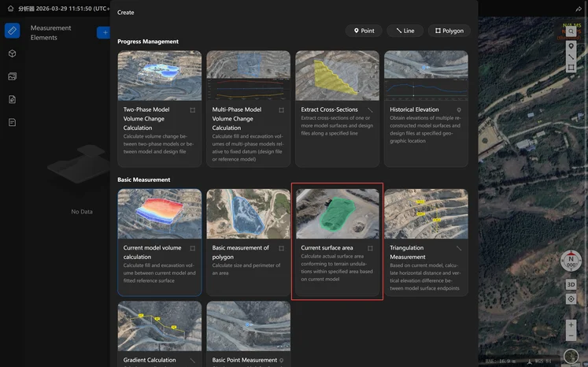The width and height of the screenshot is (588, 367).
Task: Toggle the 3D view mode button
Action: (x=571, y=284)
